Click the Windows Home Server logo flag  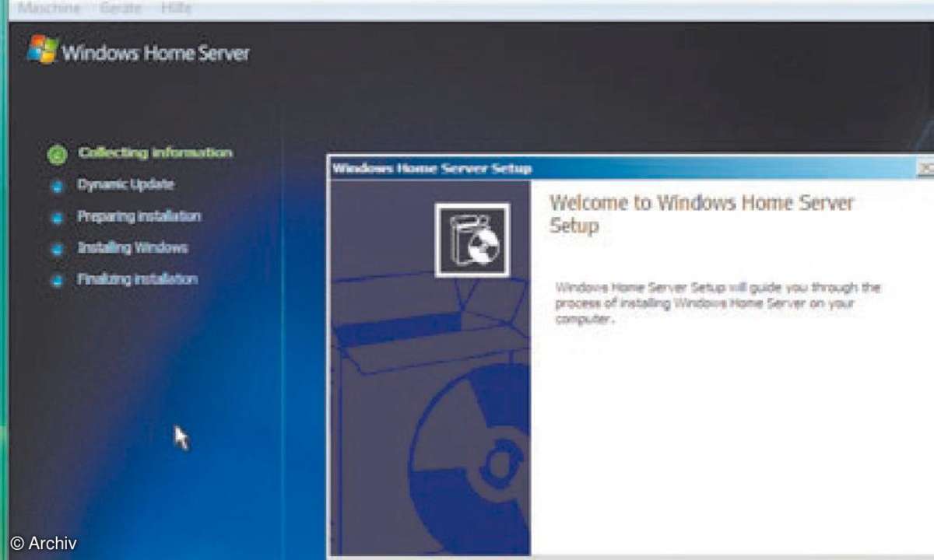tap(43, 51)
